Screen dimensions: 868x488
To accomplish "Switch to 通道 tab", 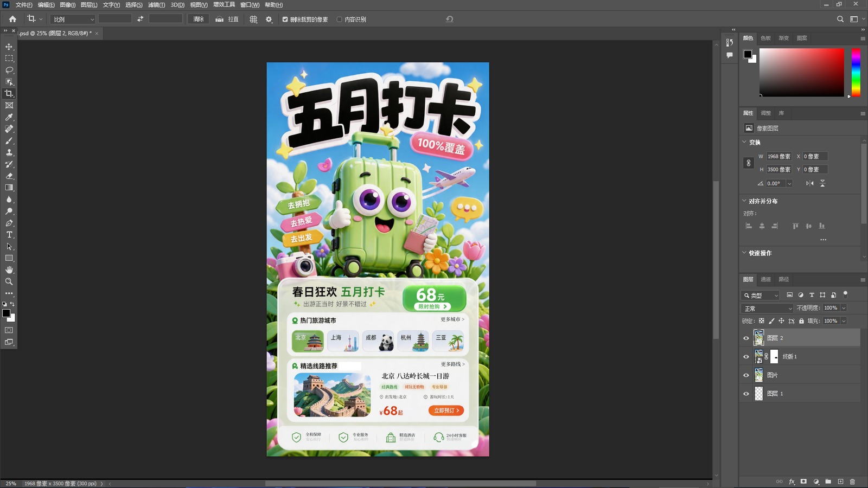I will (766, 279).
